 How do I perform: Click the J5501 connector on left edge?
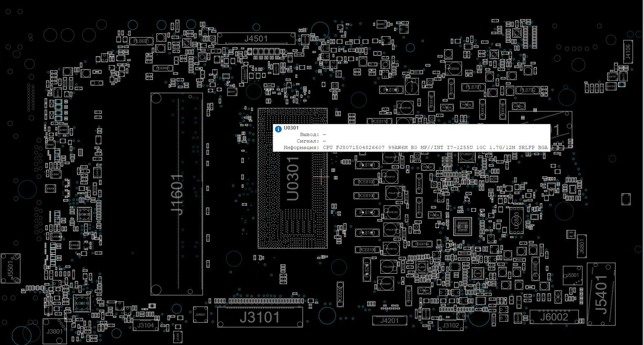click(11, 268)
